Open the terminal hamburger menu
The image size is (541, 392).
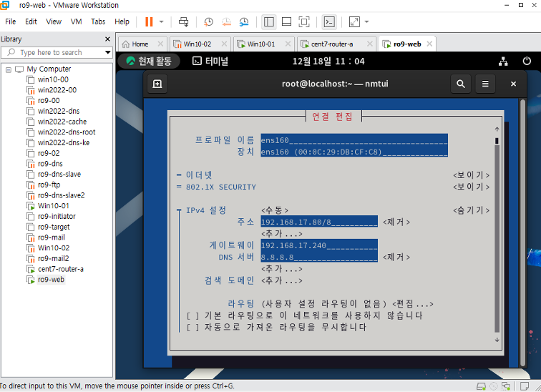coord(485,84)
